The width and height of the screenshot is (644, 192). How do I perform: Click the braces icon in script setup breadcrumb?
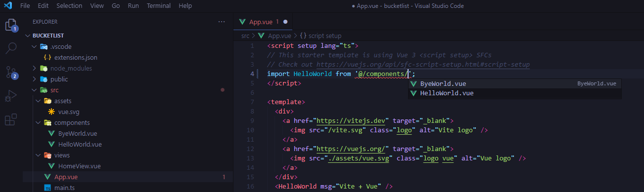click(303, 36)
